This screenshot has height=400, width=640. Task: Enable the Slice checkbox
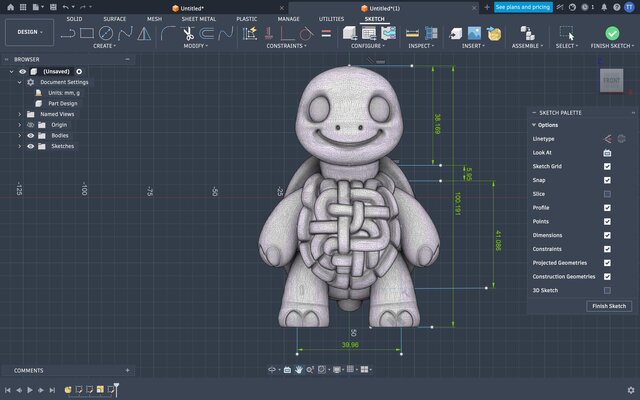(607, 194)
